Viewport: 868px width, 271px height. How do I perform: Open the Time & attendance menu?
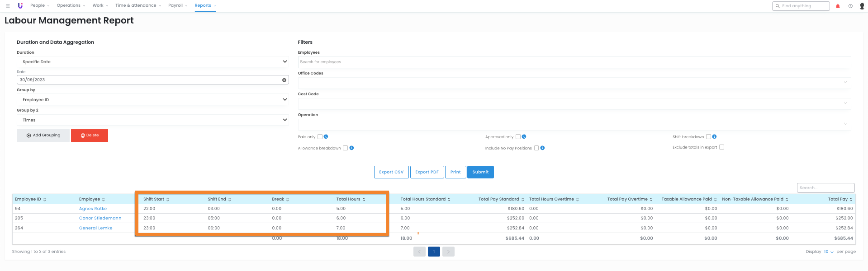pos(138,5)
